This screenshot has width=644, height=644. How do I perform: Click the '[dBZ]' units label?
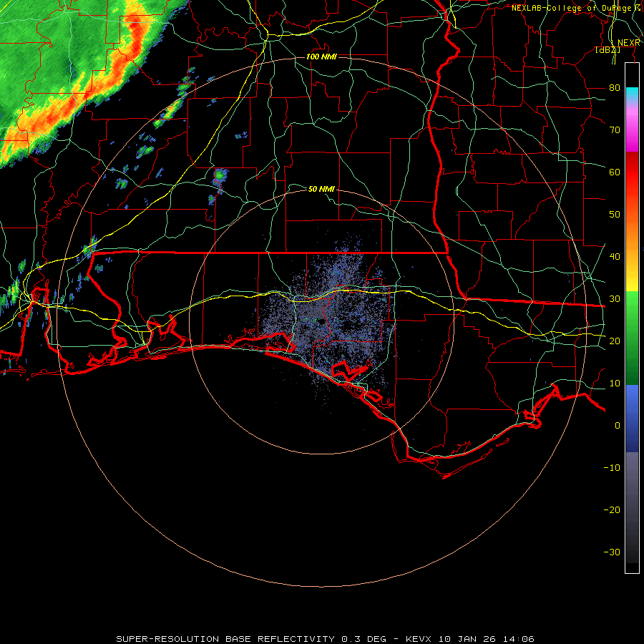pos(608,49)
